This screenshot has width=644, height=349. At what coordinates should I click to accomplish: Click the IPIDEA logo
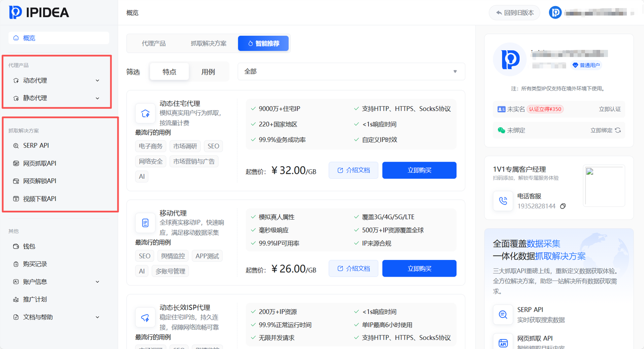coord(39,12)
